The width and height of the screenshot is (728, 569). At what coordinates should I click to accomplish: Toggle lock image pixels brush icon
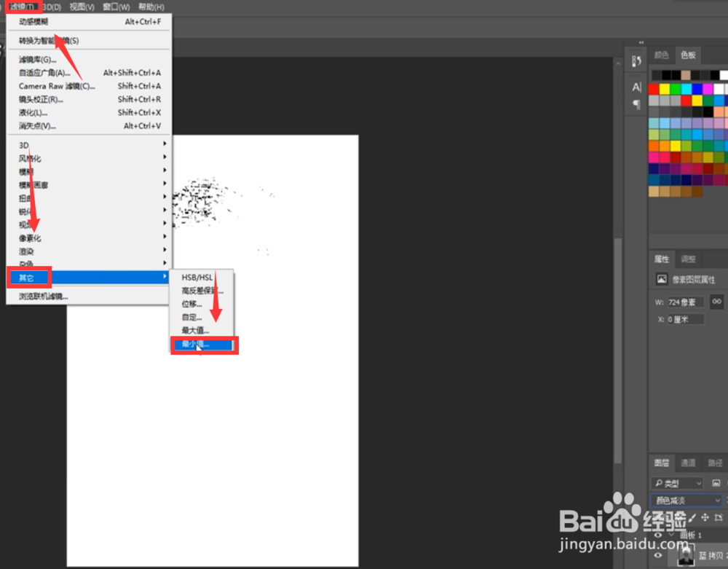pyautogui.click(x=692, y=517)
